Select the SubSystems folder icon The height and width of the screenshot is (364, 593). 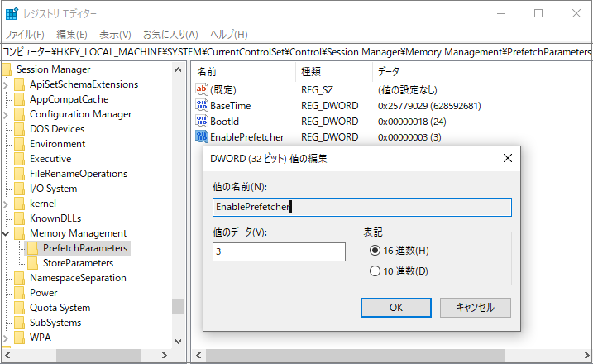19,323
